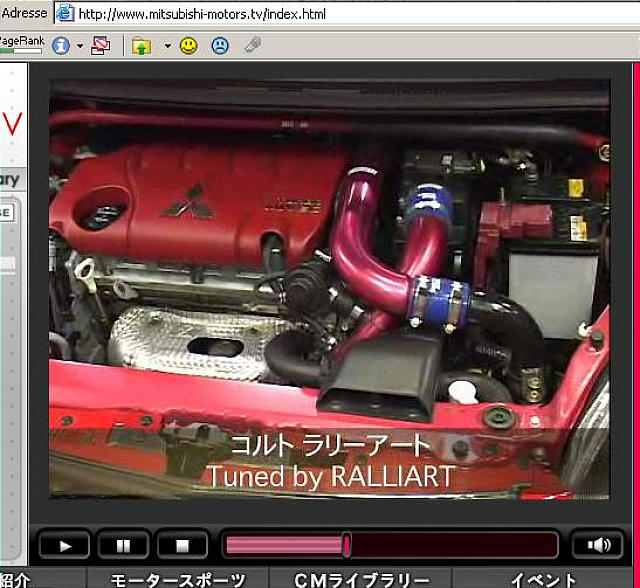Open the CMライブラリー tab
640x588 pixels.
click(362, 579)
